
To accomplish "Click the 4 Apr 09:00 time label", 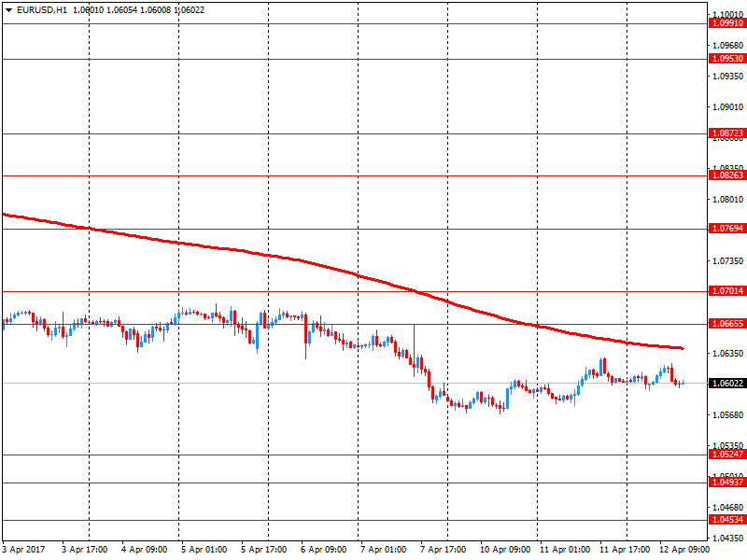I will pos(145,550).
